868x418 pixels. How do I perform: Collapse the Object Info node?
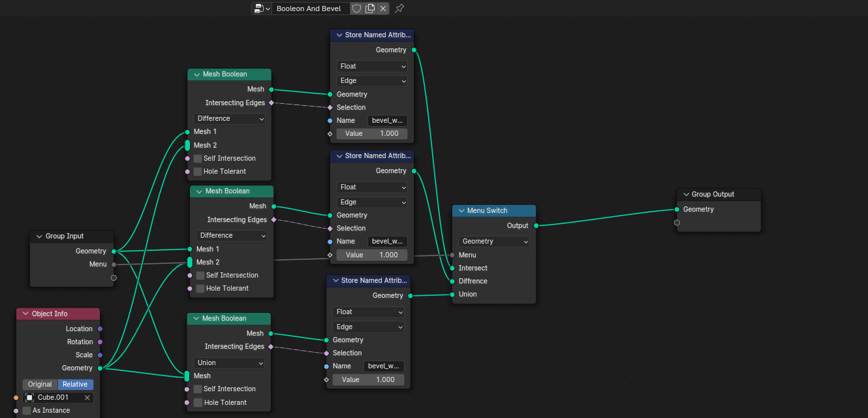pos(25,313)
